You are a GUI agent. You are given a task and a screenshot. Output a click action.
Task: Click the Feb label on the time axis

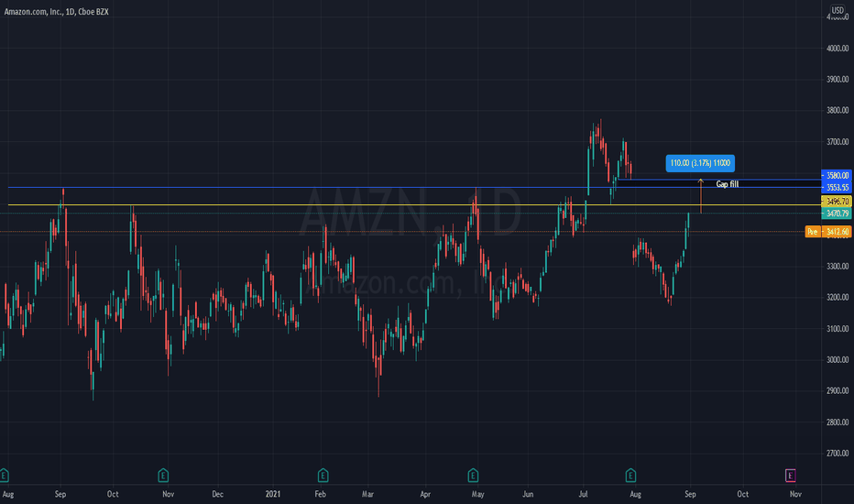coord(321,494)
